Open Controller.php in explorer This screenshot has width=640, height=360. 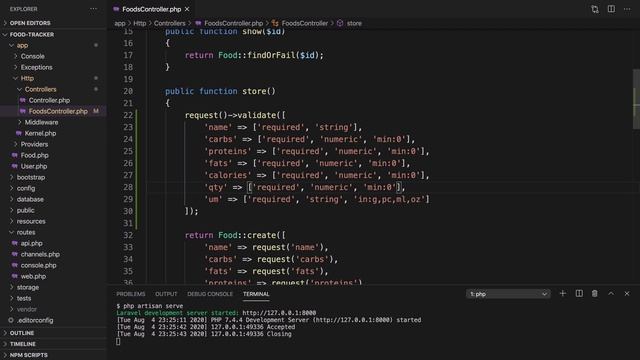tap(49, 100)
